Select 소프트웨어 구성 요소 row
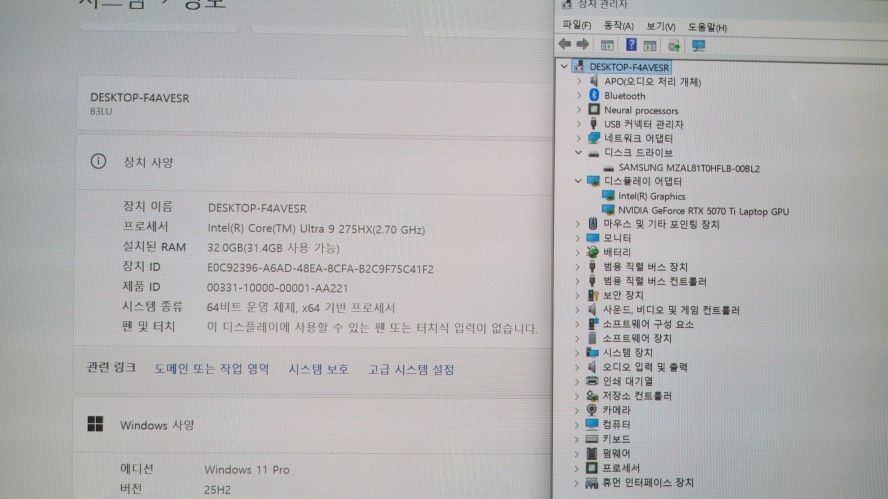This screenshot has width=888, height=499. (648, 324)
